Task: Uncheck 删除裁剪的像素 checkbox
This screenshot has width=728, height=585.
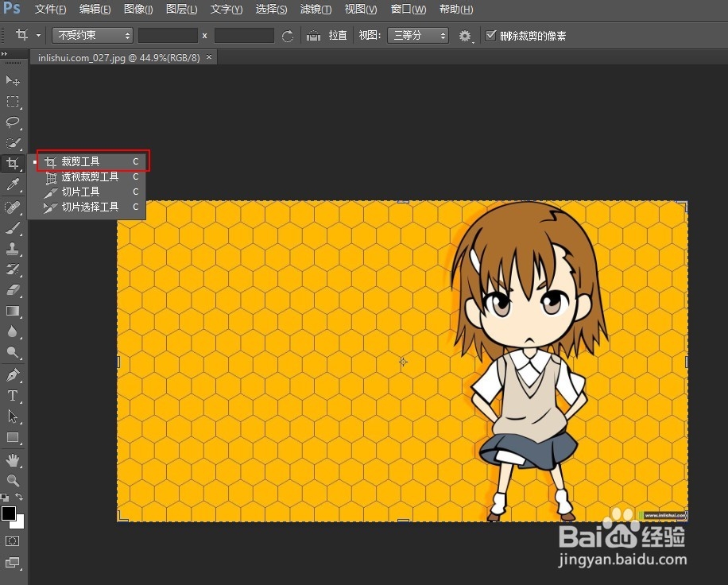Action: click(x=490, y=34)
